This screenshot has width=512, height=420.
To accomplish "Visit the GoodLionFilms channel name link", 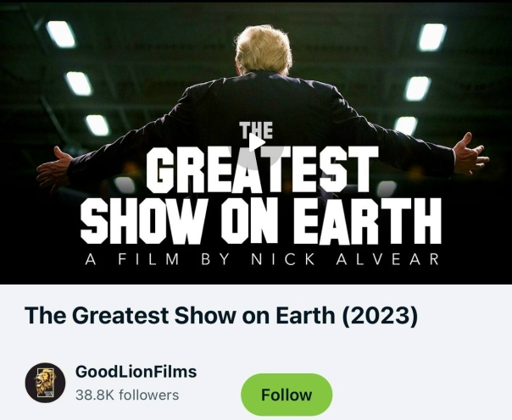I will pos(136,372).
